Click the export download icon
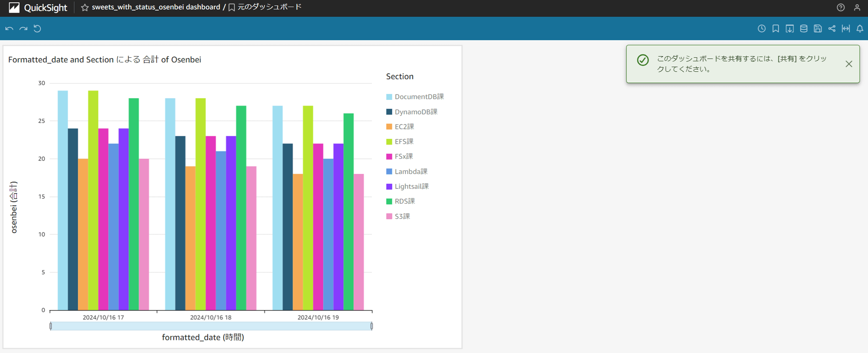 790,29
